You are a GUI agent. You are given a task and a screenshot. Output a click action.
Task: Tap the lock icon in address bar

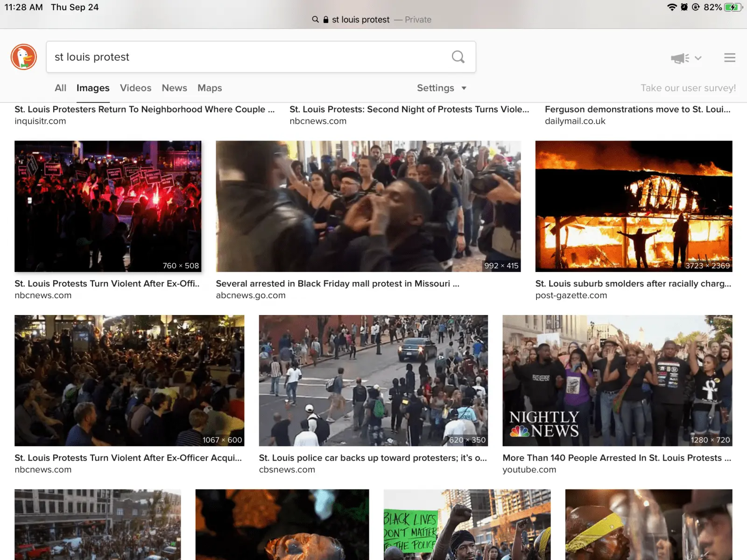pos(326,20)
